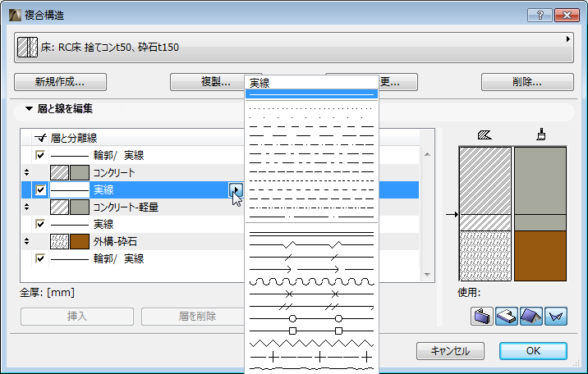
Task: Click the 挿入 button
Action: (x=77, y=317)
